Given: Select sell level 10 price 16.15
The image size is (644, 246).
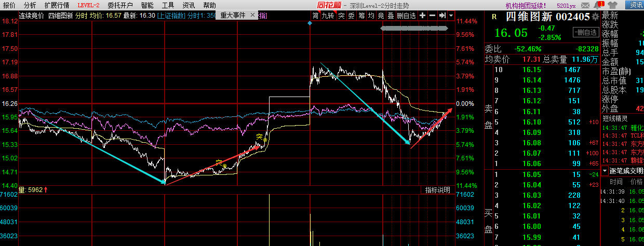Looking at the screenshot, I should click(532, 70).
